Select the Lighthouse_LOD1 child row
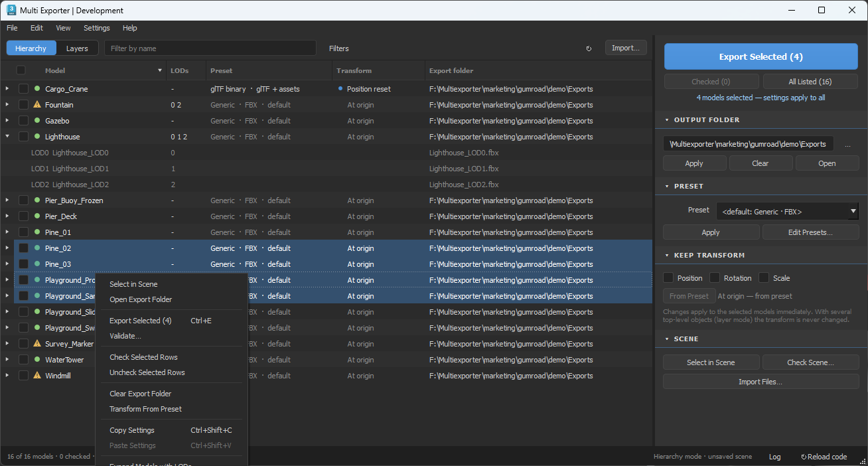 point(326,169)
